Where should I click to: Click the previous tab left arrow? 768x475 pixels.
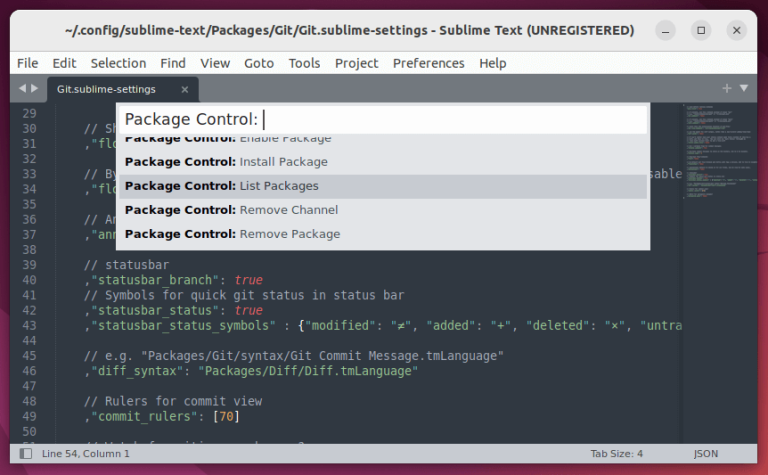click(22, 89)
